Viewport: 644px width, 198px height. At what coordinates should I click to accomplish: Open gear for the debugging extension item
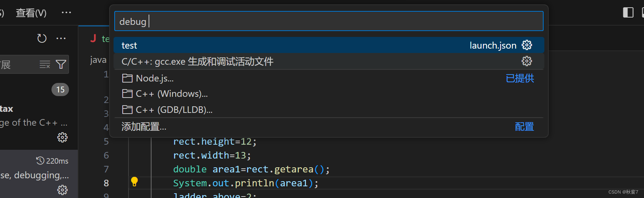tap(62, 190)
